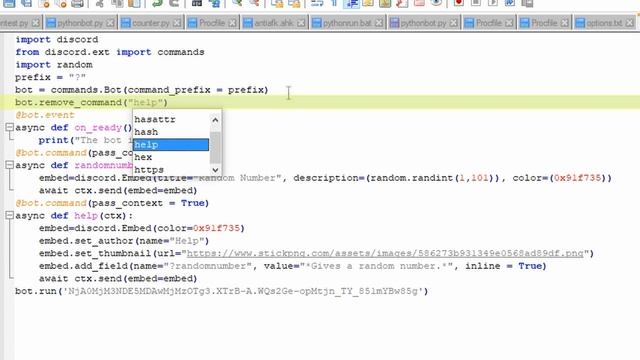This screenshot has height=360, width=640.
Task: Click Run Macro Multiple Times icon
Action: (x=510, y=3)
